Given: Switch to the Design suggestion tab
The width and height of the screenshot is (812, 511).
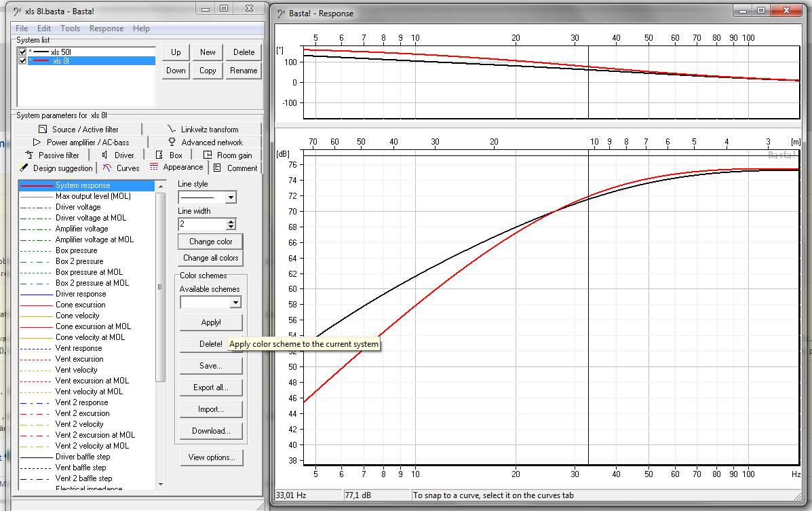Looking at the screenshot, I should pyautogui.click(x=56, y=168).
